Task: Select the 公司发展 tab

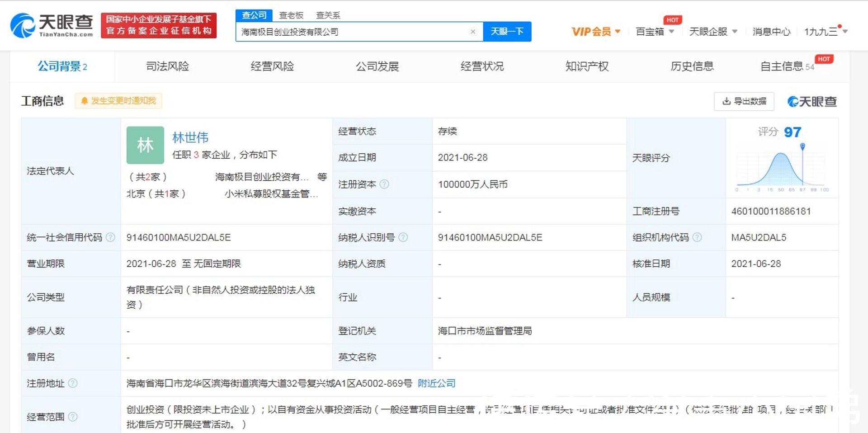Action: pos(377,66)
